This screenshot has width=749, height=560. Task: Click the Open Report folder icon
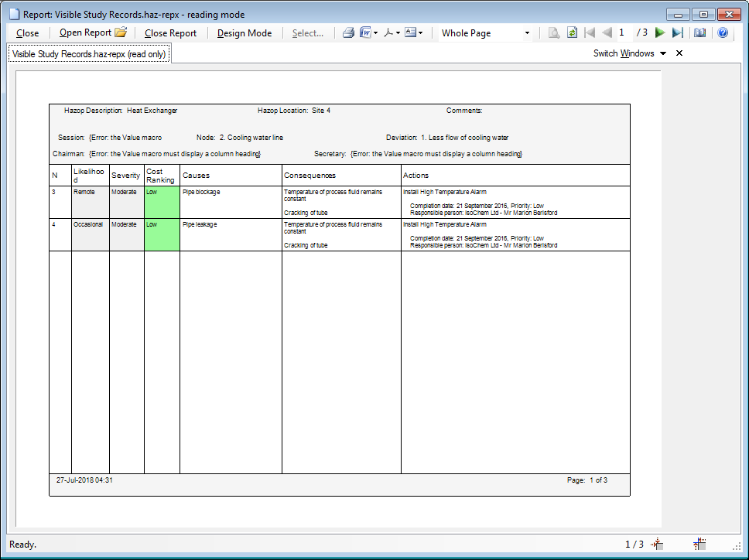point(120,33)
